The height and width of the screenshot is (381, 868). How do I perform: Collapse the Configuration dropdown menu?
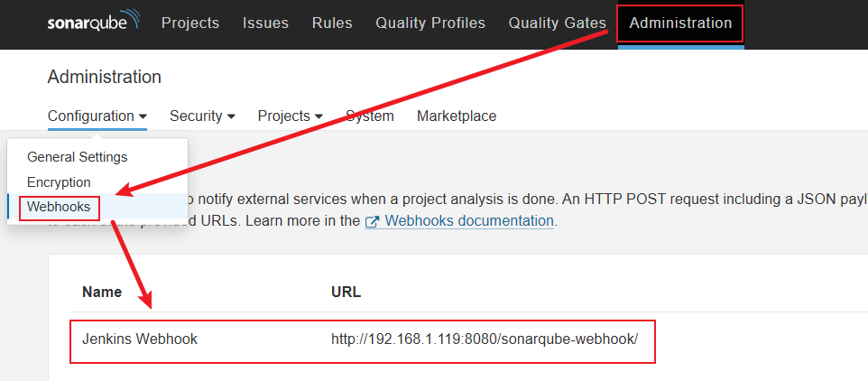point(97,116)
